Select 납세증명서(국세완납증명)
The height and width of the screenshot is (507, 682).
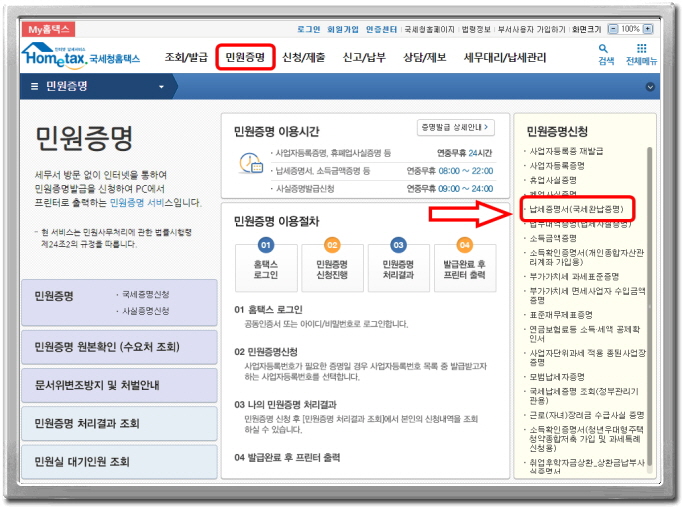(x=576, y=209)
